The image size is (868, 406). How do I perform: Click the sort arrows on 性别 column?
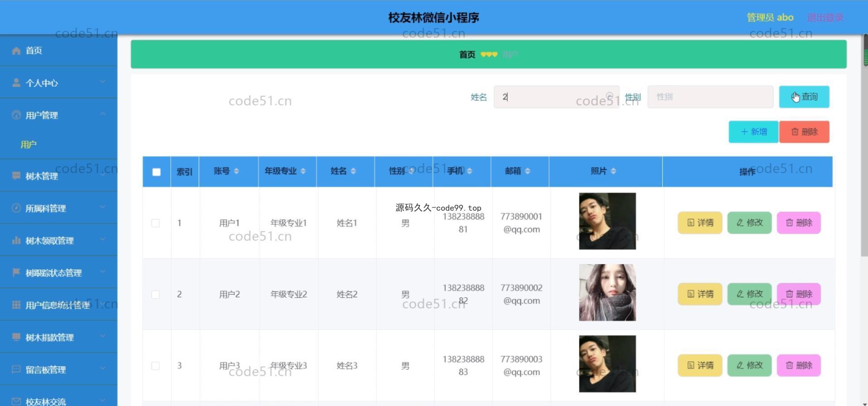tap(411, 171)
